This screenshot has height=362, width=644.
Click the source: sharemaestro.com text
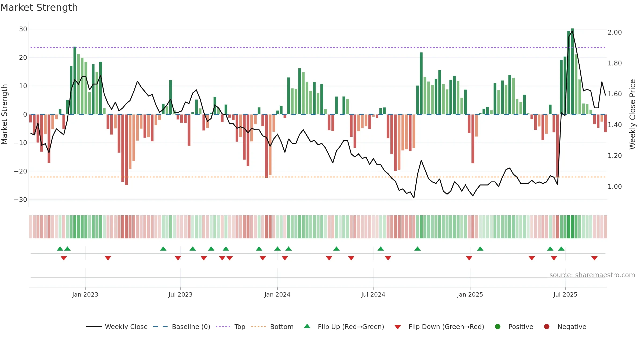pyautogui.click(x=592, y=275)
